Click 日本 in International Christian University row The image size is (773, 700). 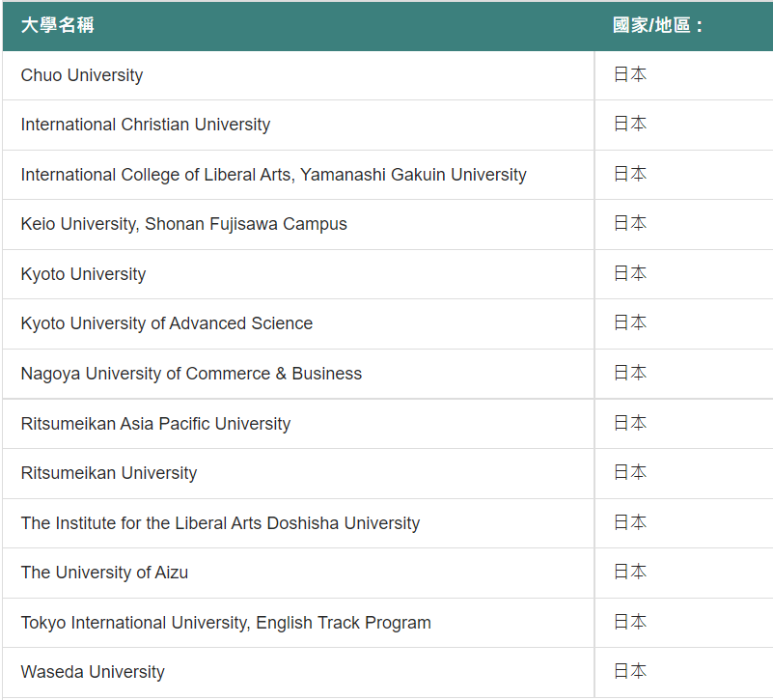(630, 124)
